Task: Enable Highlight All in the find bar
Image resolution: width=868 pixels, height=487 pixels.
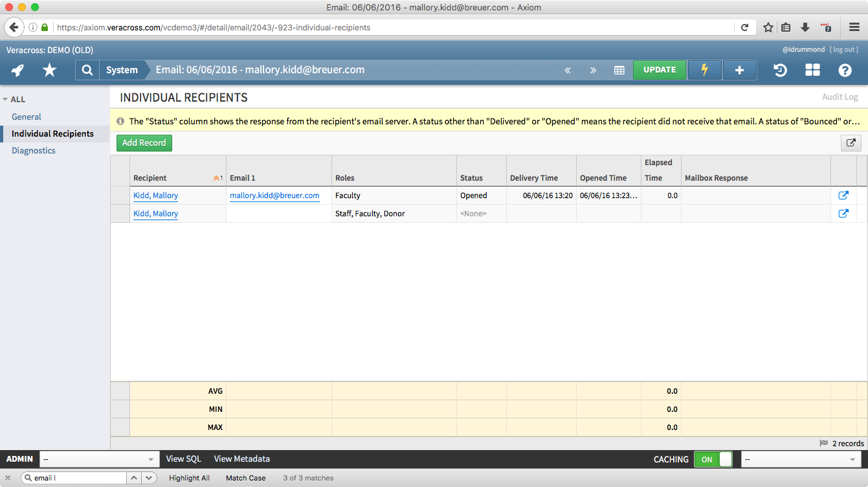Action: click(x=189, y=478)
